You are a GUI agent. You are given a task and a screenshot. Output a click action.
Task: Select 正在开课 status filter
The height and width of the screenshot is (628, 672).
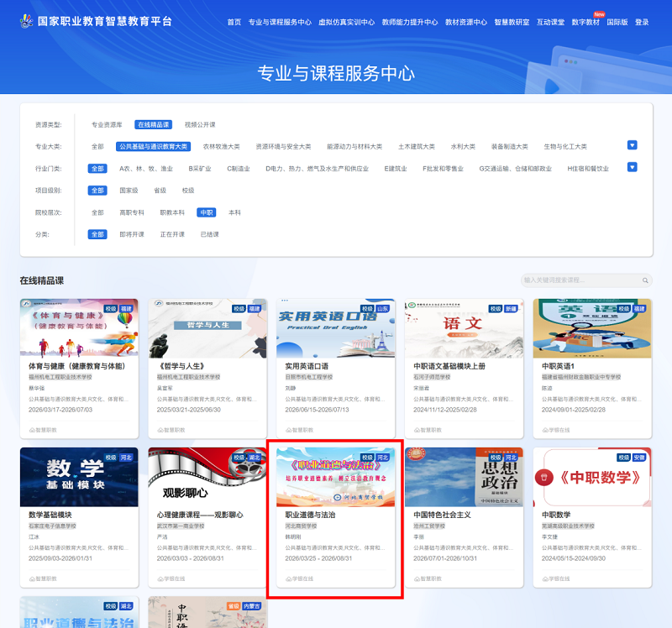(x=172, y=235)
